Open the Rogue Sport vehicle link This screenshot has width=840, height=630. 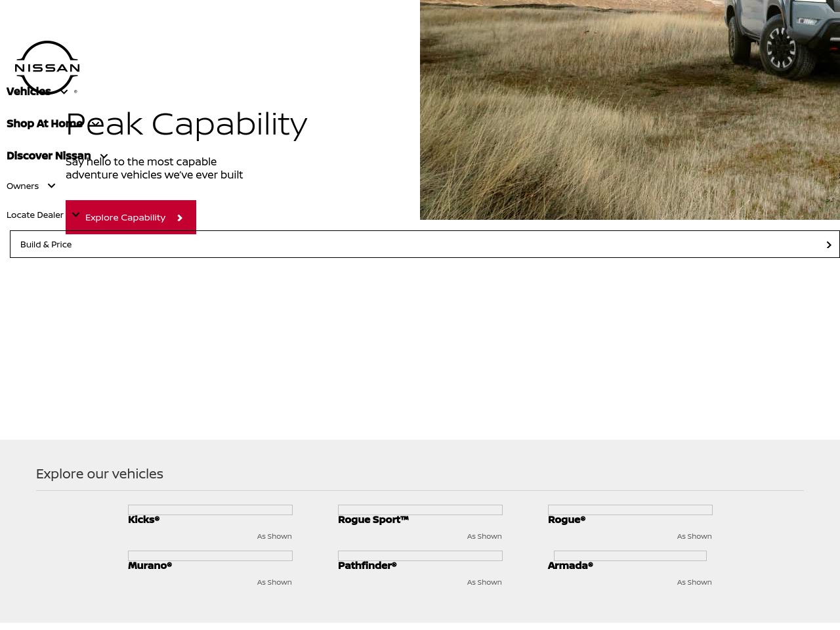(373, 519)
